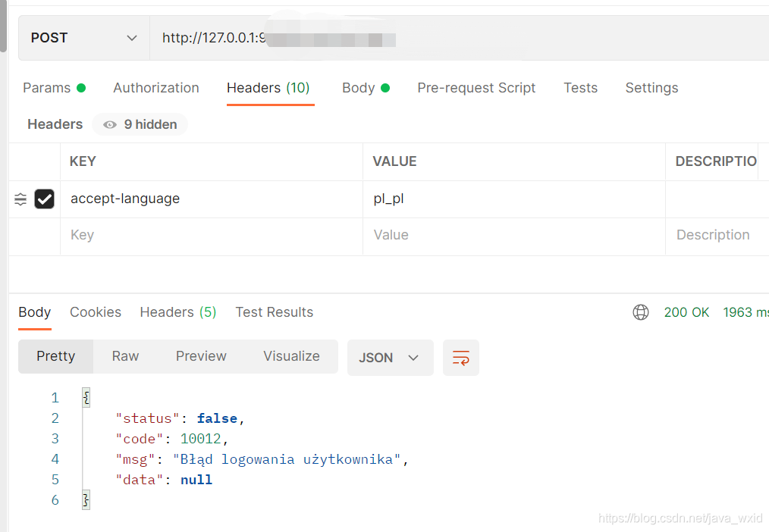Select the request Body tab
Viewport: 769px width, 532px height.
pyautogui.click(x=365, y=88)
